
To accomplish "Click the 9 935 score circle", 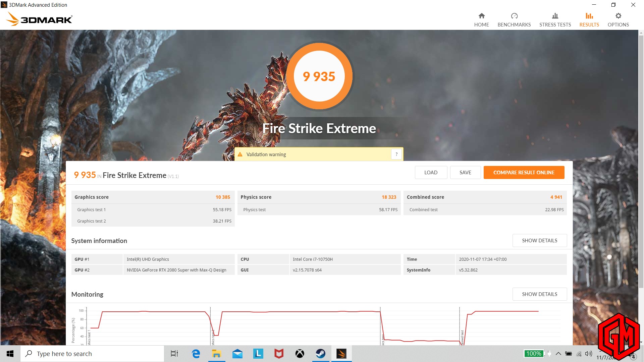I will 319,76.
